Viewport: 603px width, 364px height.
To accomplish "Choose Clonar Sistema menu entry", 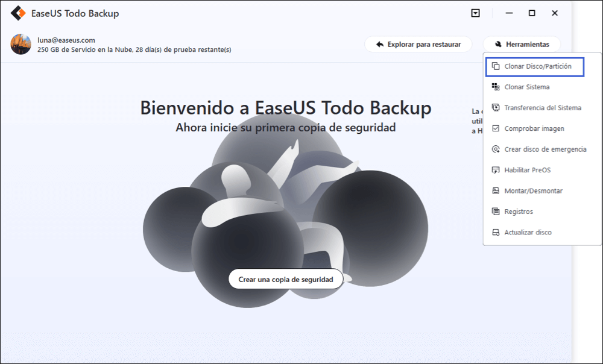I will tap(542, 87).
